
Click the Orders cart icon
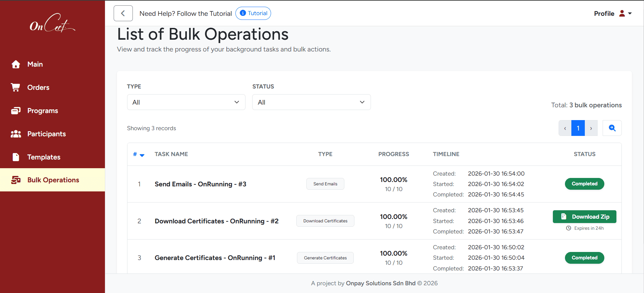[15, 87]
